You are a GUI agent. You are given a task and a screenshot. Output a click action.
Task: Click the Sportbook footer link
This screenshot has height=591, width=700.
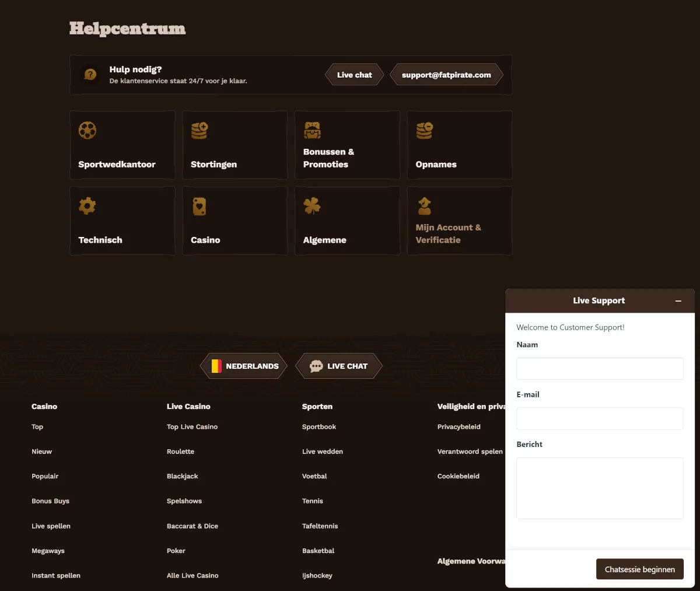[x=319, y=427]
